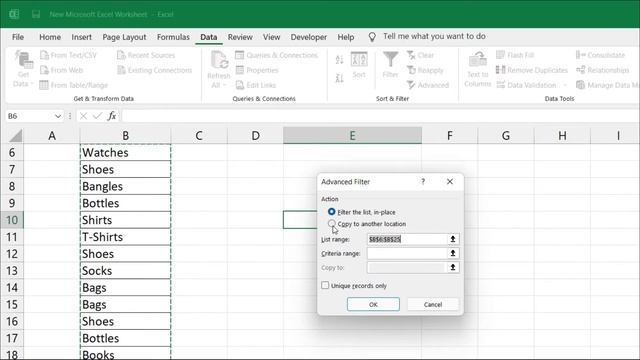This screenshot has width=640, height=360.
Task: Click the Select All corner triangle
Action: tap(15, 136)
